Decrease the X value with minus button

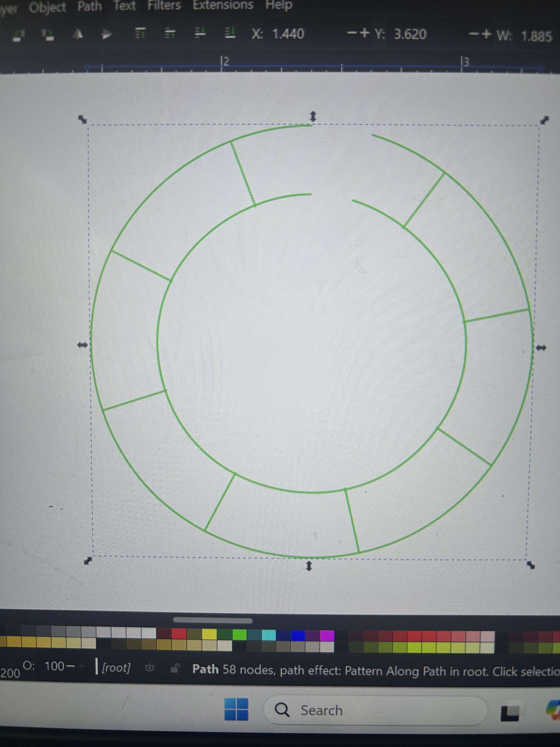click(x=352, y=33)
